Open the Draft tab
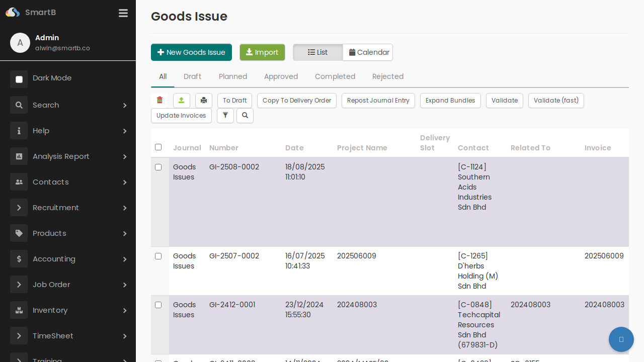The image size is (644, 362). click(192, 76)
